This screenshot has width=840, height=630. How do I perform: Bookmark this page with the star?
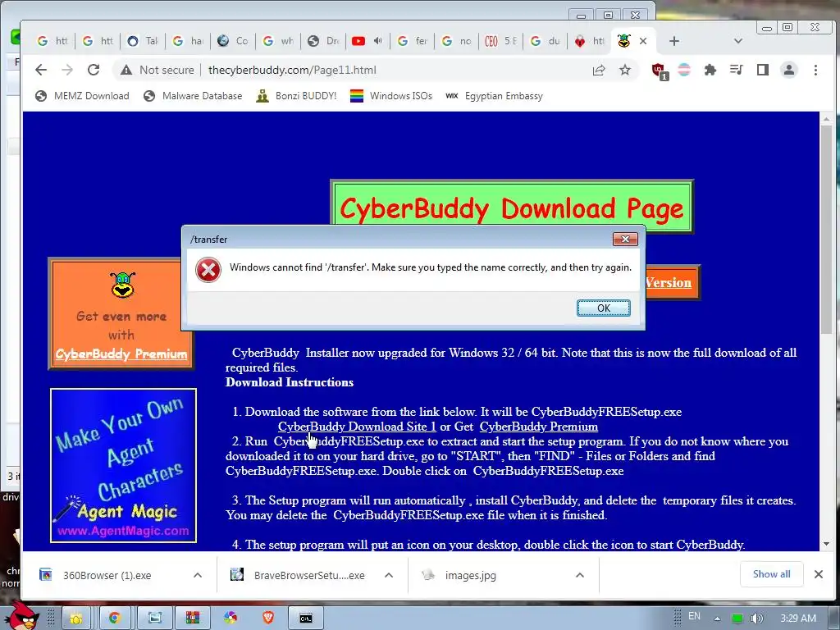[x=624, y=70]
